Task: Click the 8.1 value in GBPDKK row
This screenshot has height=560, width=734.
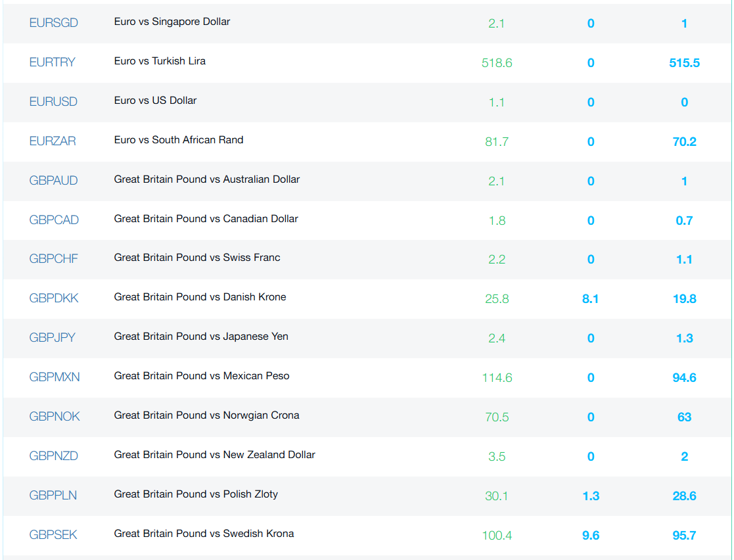Action: pos(590,299)
